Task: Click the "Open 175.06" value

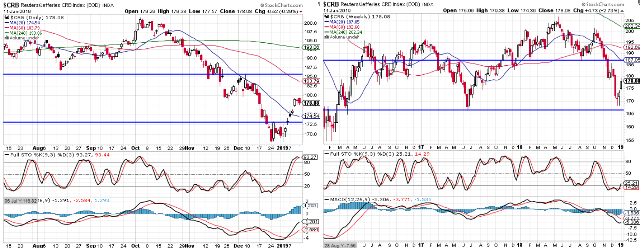Action: coord(458,10)
